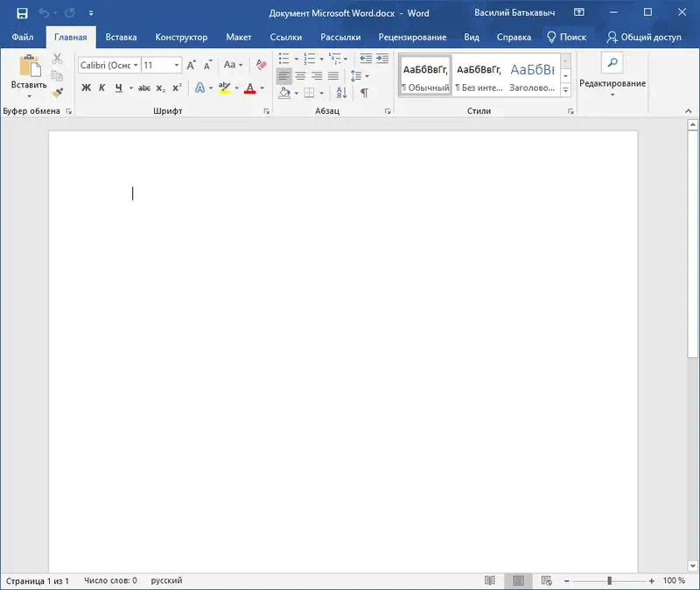
Task: Select the Заголовок heading style thumbnail
Action: click(x=532, y=75)
